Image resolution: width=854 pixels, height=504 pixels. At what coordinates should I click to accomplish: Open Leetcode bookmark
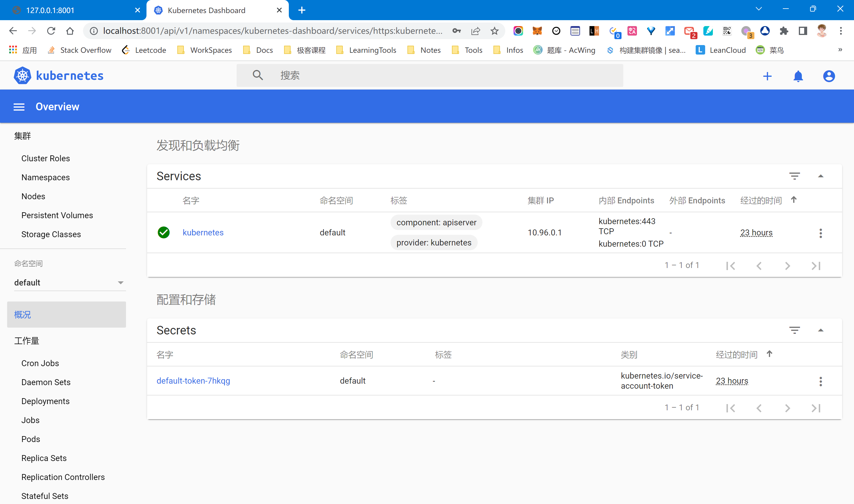click(144, 50)
